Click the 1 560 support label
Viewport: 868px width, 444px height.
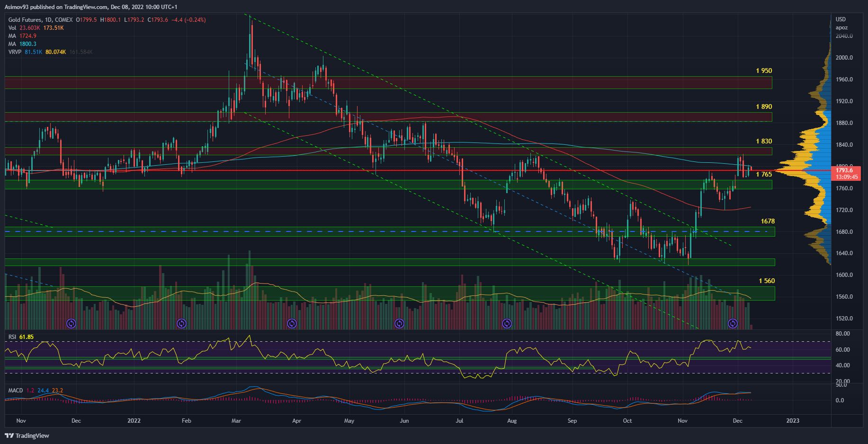coord(767,281)
